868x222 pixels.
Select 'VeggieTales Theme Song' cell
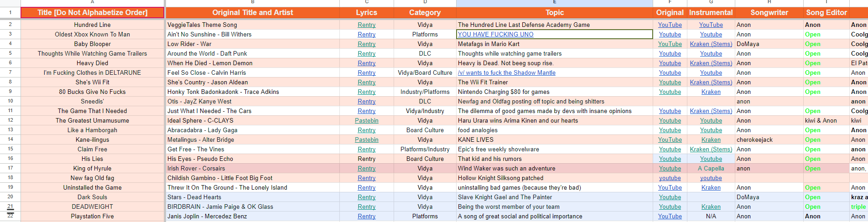click(x=252, y=25)
